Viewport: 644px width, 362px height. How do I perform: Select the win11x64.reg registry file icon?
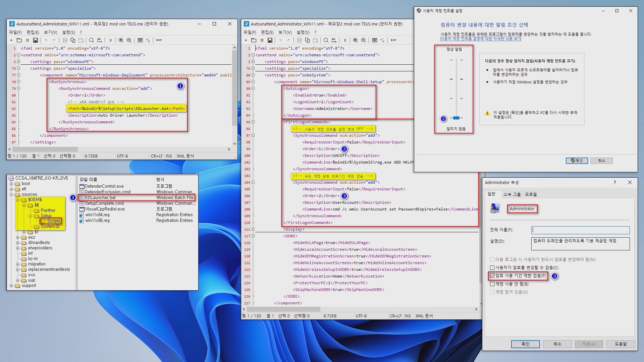point(82,215)
